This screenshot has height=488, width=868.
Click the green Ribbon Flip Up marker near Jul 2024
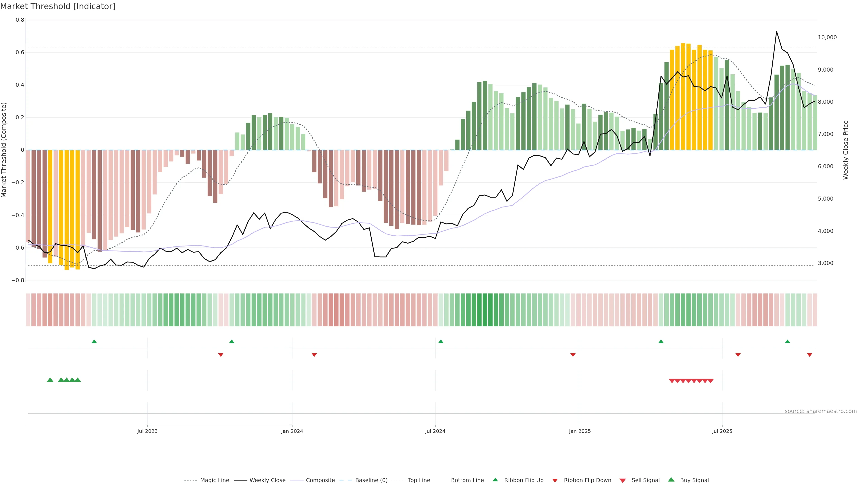coord(441,342)
